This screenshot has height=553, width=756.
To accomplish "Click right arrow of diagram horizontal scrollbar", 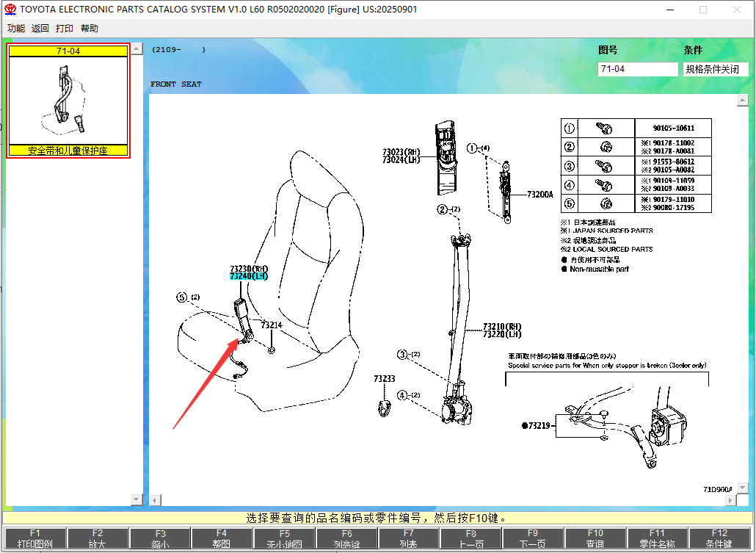I will tap(730, 500).
